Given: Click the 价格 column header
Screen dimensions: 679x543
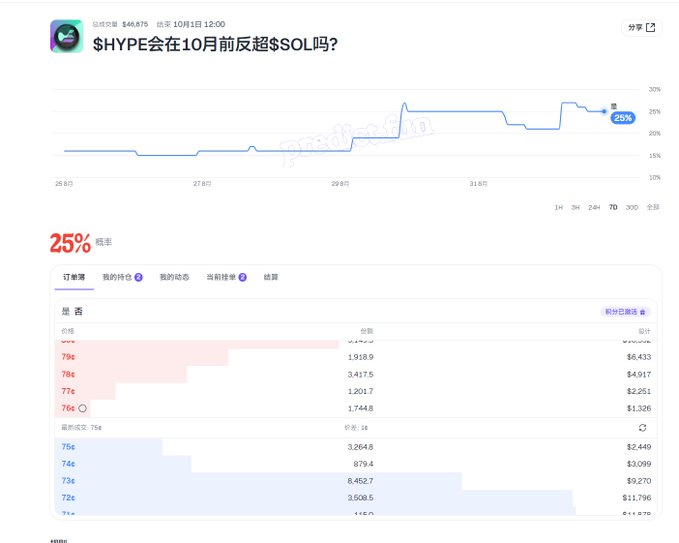Looking at the screenshot, I should pos(68,331).
